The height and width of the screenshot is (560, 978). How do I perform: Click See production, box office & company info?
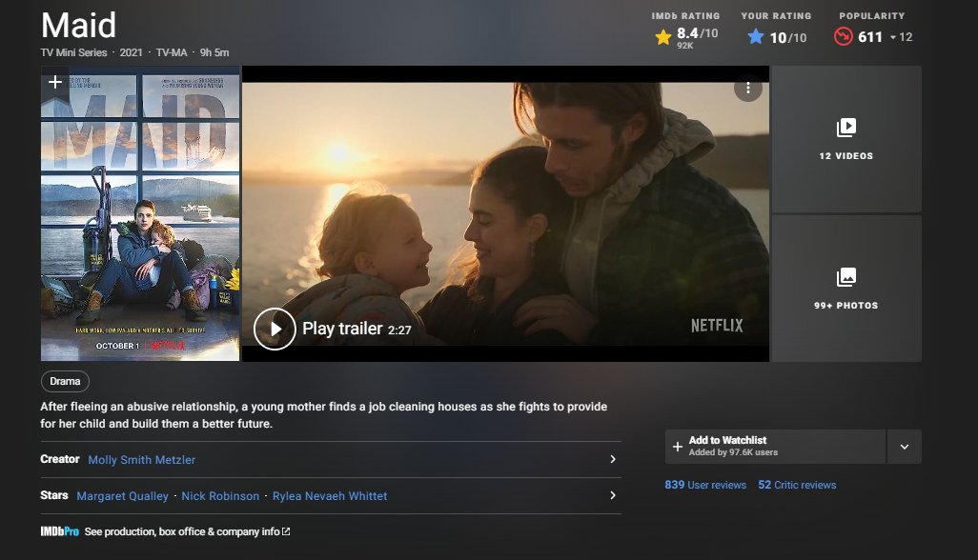coord(187,531)
